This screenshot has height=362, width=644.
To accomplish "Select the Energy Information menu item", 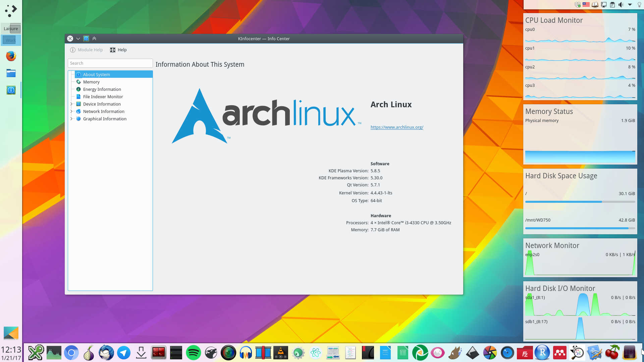I will coord(102,89).
